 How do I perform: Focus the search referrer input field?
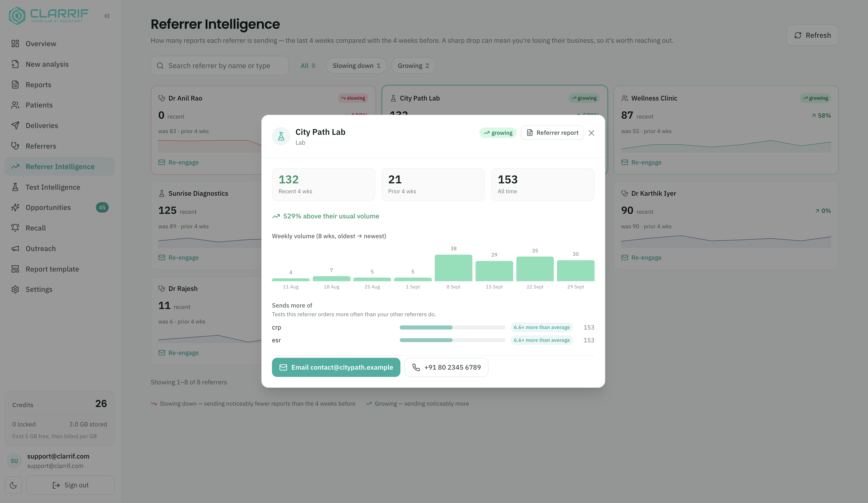(220, 66)
